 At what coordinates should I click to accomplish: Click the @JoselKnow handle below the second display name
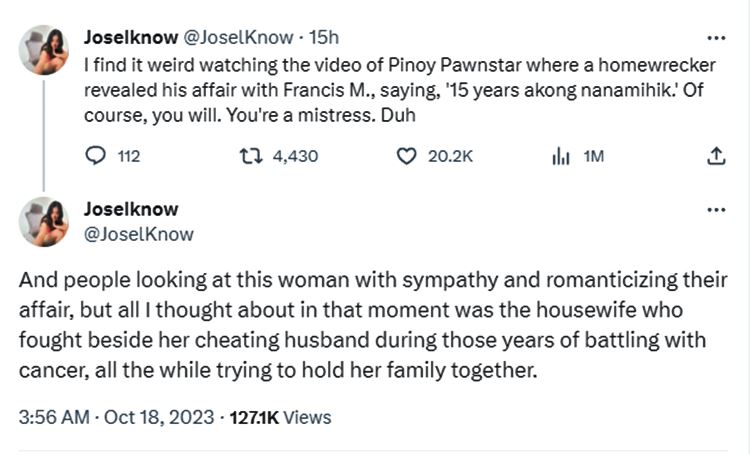(139, 234)
